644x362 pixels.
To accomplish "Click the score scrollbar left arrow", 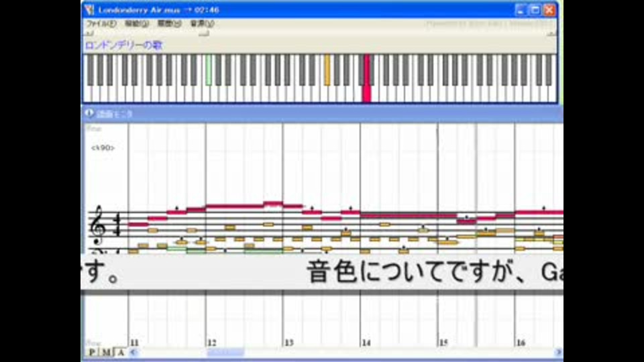I will click(133, 352).
